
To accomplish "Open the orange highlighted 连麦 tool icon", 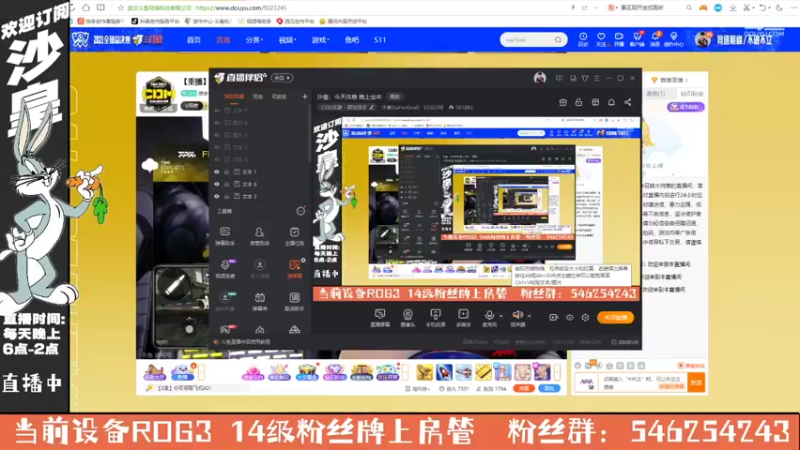I will tap(294, 268).
